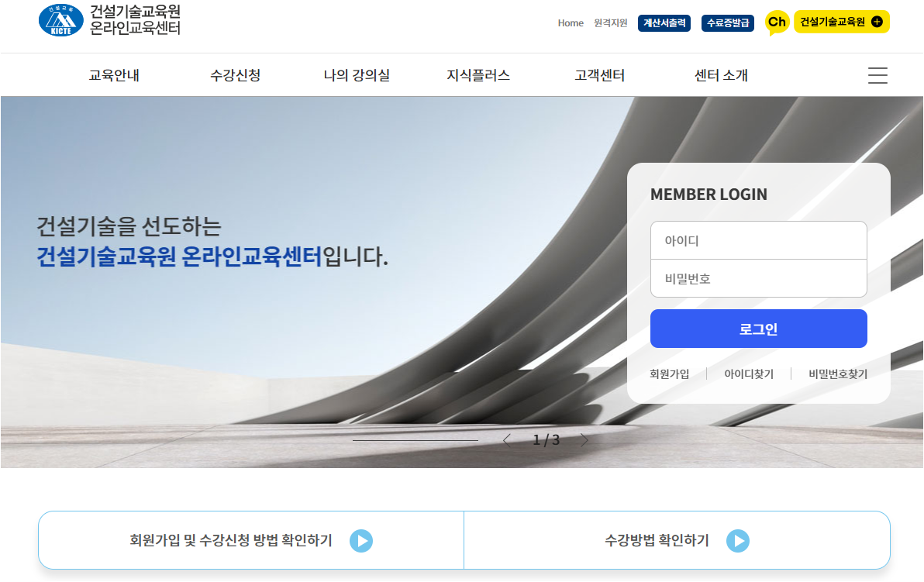Click plus icon on 건설기술교육원 button
Viewport: 924px width, 582px height.
877,22
